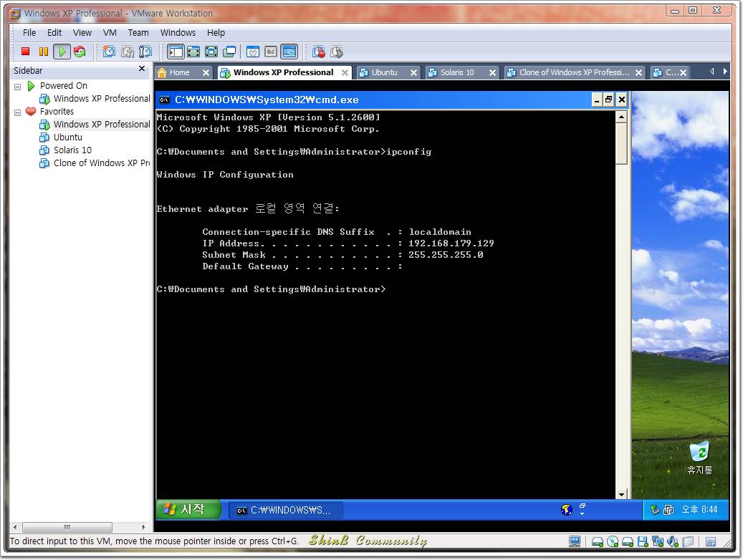Click the sidebar scroll left arrow
Image resolution: width=743 pixels, height=560 pixels.
[15, 527]
